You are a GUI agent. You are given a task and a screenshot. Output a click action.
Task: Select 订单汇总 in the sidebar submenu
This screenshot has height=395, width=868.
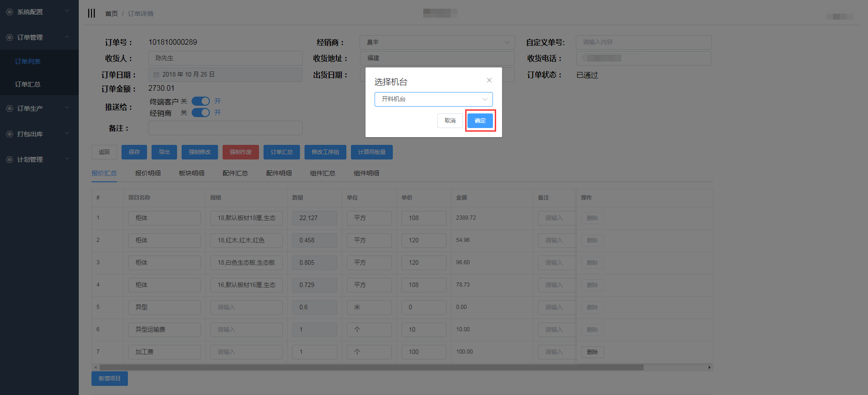(x=28, y=84)
